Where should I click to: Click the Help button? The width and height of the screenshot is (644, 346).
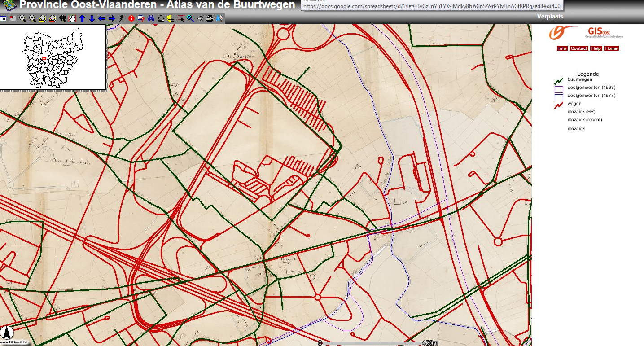[x=596, y=48]
